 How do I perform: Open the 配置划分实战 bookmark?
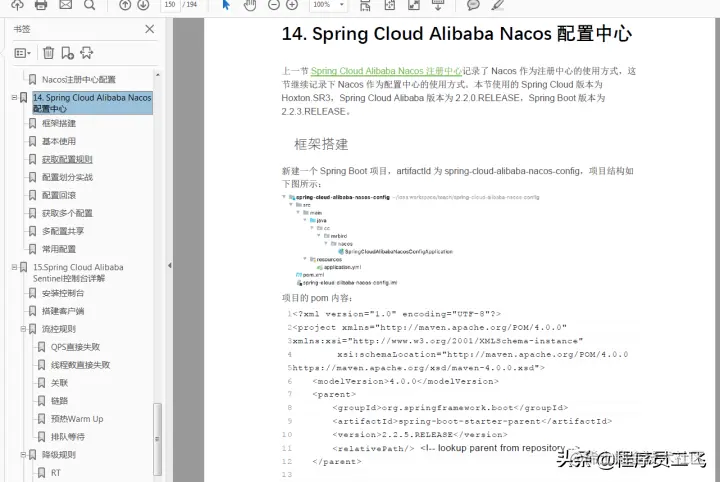[x=68, y=177]
